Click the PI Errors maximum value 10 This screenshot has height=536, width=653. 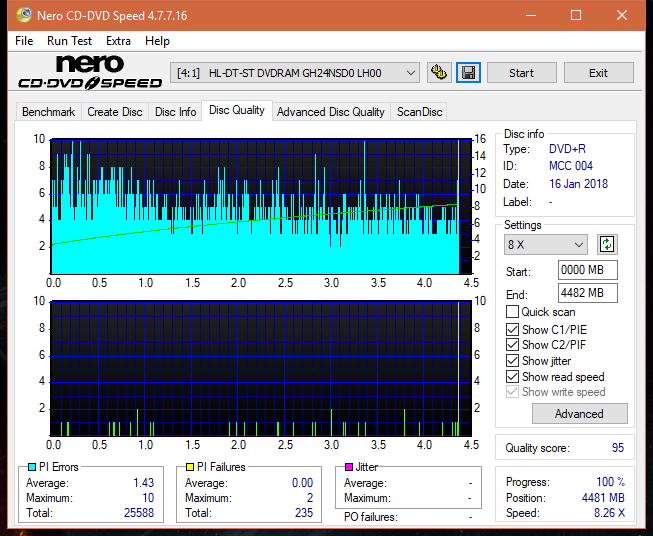(148, 498)
